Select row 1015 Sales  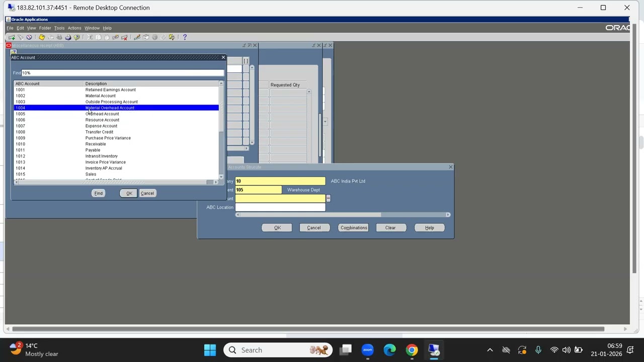click(116, 174)
